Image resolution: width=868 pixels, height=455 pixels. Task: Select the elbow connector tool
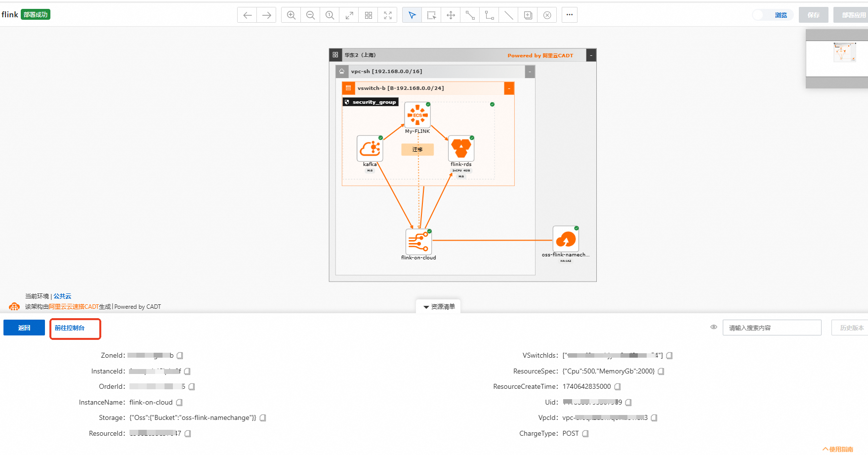coord(489,15)
